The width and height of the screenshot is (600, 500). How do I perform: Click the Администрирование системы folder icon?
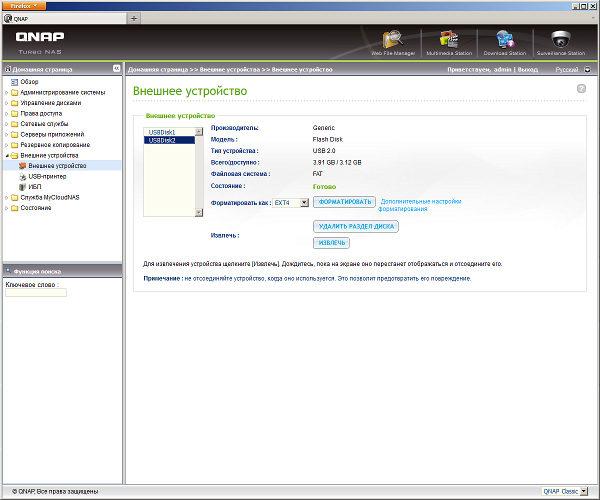tap(15, 93)
